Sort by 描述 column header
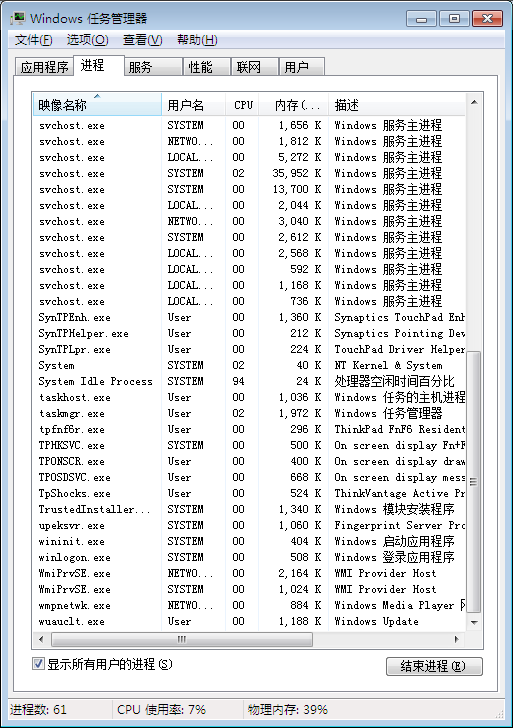513x728 pixels. tap(397, 105)
